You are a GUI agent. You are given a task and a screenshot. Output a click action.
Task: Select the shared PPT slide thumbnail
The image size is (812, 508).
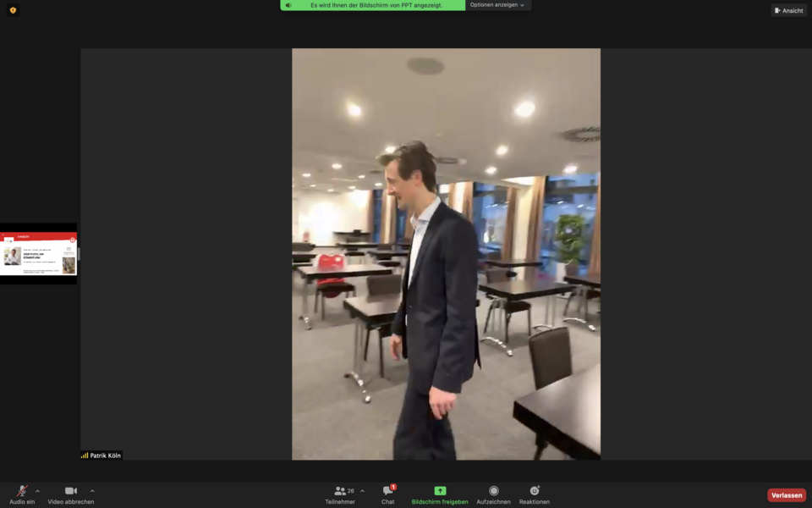coord(39,254)
